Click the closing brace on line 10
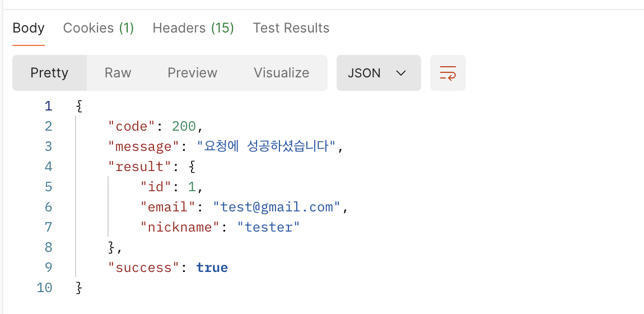The height and width of the screenshot is (314, 644). 80,288
